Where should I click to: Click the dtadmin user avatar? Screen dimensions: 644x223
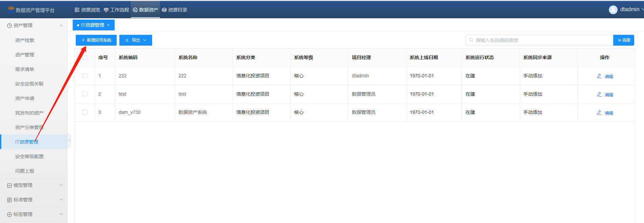tap(613, 10)
